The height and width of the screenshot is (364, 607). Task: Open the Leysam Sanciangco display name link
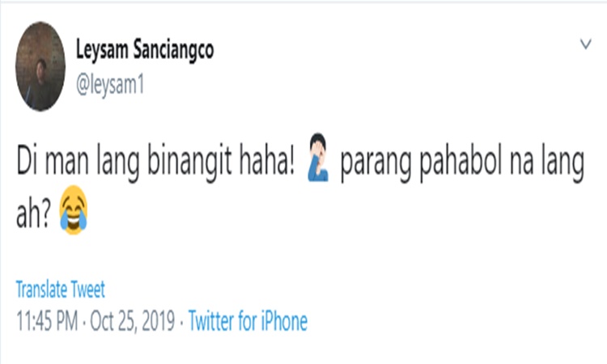[144, 50]
